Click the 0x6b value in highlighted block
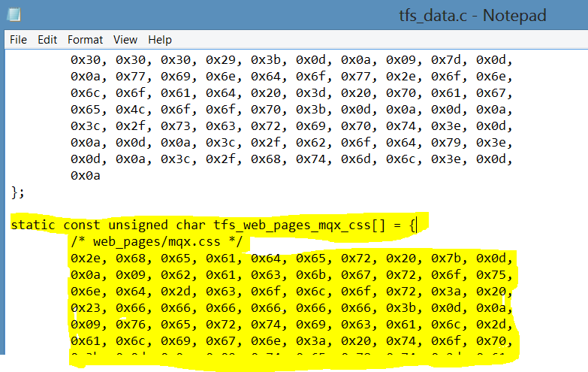 [310, 275]
